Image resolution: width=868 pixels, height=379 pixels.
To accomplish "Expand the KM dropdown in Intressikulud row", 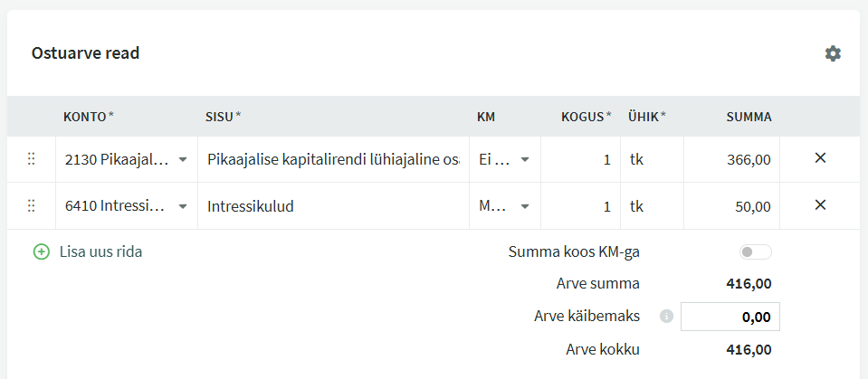I will coord(505,206).
